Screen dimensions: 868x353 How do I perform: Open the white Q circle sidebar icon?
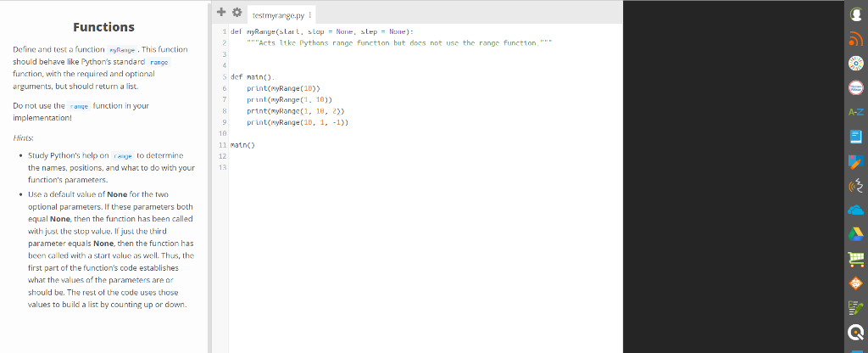(x=856, y=332)
